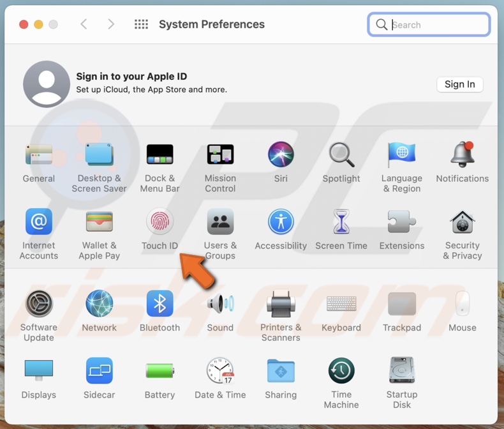Open Spotlight preferences
Viewport: 504px width, 429px height.
(x=341, y=154)
